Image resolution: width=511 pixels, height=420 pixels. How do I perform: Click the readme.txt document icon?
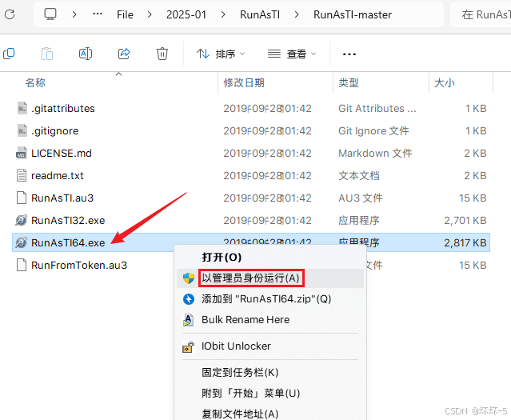tap(22, 176)
